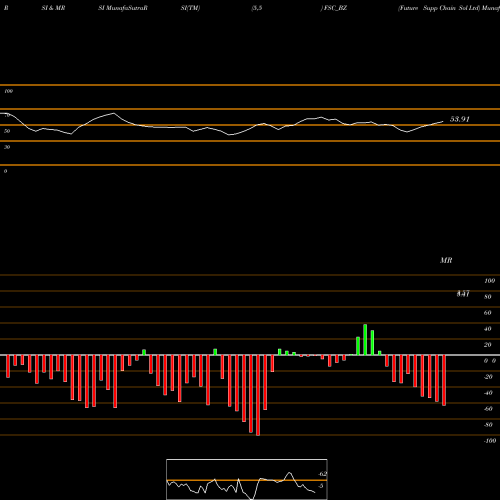
Task: Click histogram axis label "-20" on right
Action: tap(488, 377)
